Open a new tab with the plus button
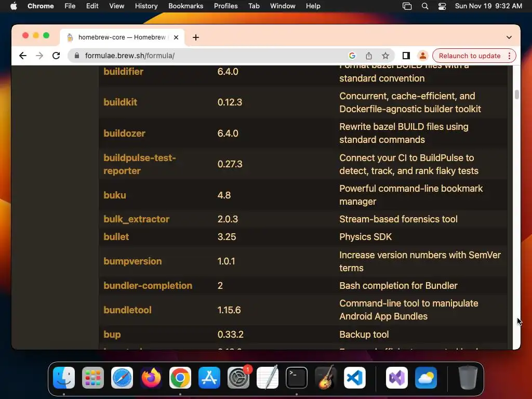This screenshot has height=399, width=532. click(196, 37)
